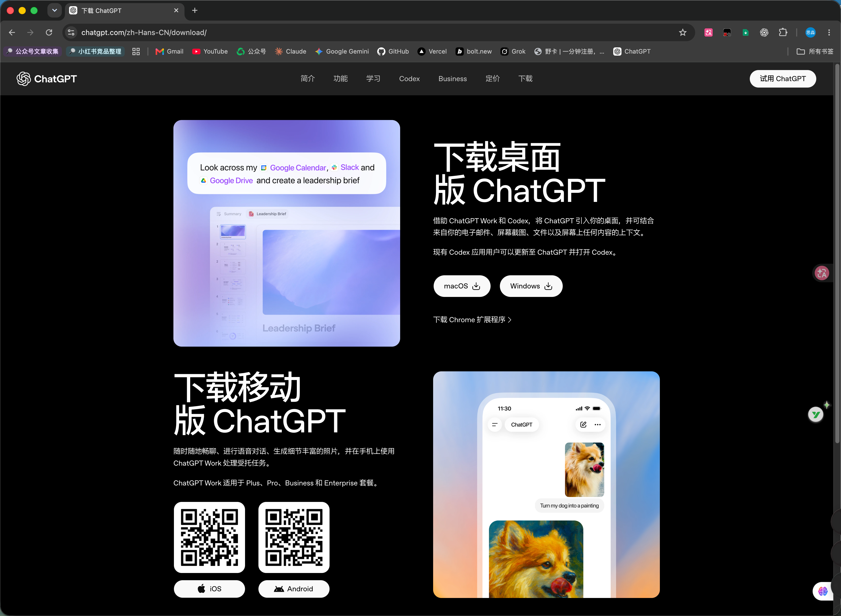Open the ChatGPT bookmark in the bookmarks bar
This screenshot has height=616, width=841.
pos(632,52)
